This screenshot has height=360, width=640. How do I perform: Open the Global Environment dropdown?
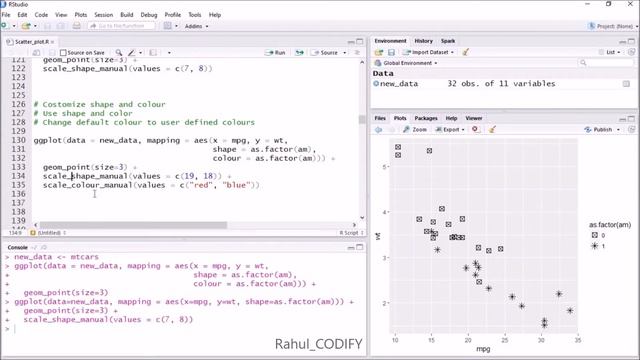click(406, 63)
